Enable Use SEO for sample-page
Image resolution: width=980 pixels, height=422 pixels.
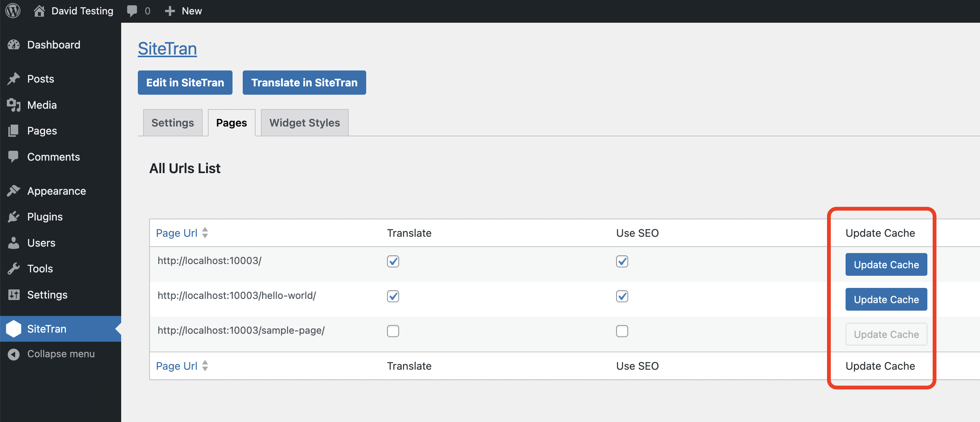tap(622, 331)
